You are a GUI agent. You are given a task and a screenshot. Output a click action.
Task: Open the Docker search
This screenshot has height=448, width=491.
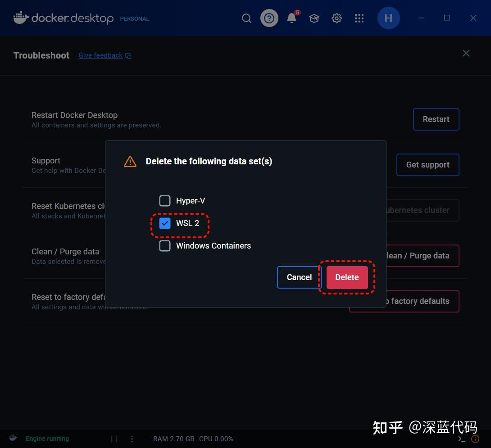(x=246, y=18)
